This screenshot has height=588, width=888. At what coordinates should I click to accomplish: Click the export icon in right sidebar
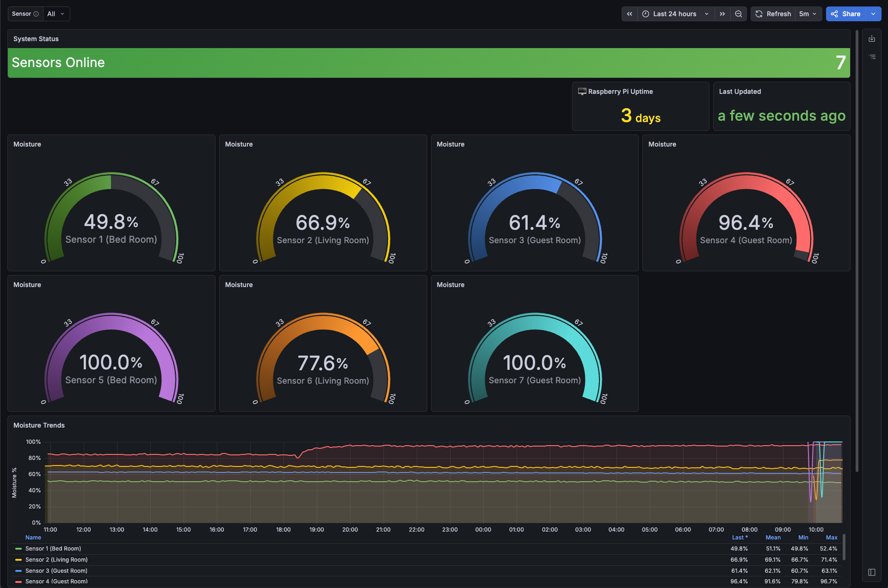click(872, 39)
